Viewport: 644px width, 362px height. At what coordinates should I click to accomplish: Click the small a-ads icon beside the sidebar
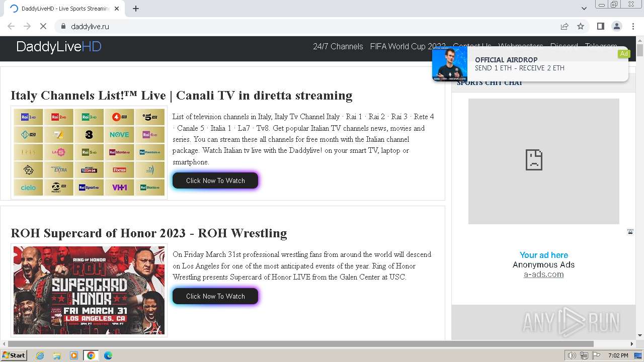[x=630, y=231]
